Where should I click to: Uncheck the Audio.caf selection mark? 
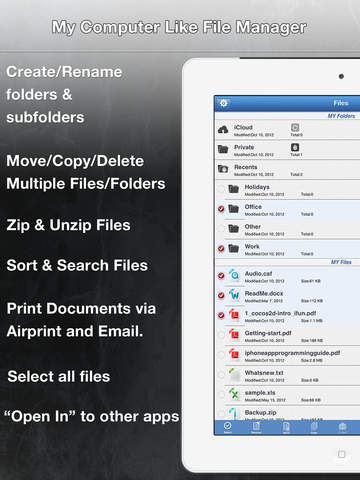(221, 276)
